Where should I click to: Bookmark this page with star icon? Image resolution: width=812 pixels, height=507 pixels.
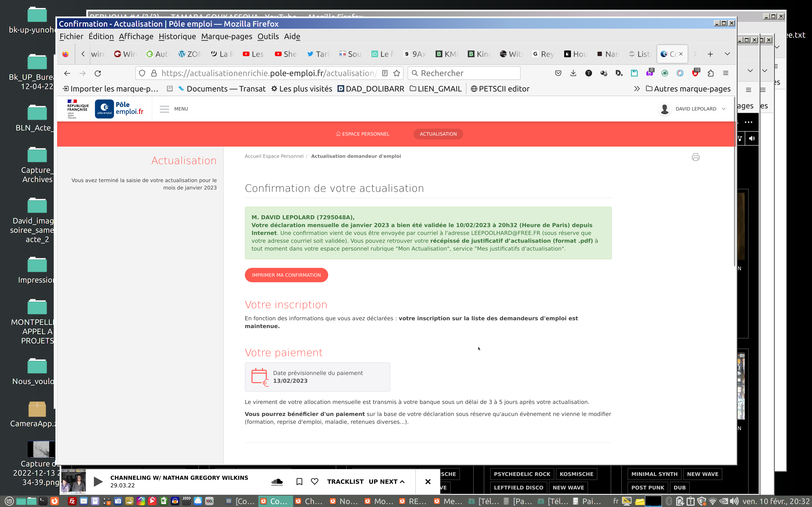(397, 73)
